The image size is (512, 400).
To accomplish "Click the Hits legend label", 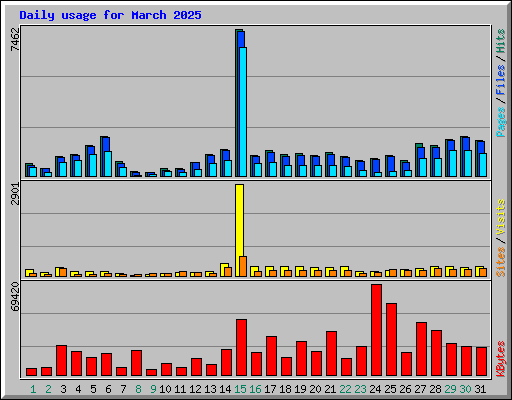I will click(x=501, y=41).
